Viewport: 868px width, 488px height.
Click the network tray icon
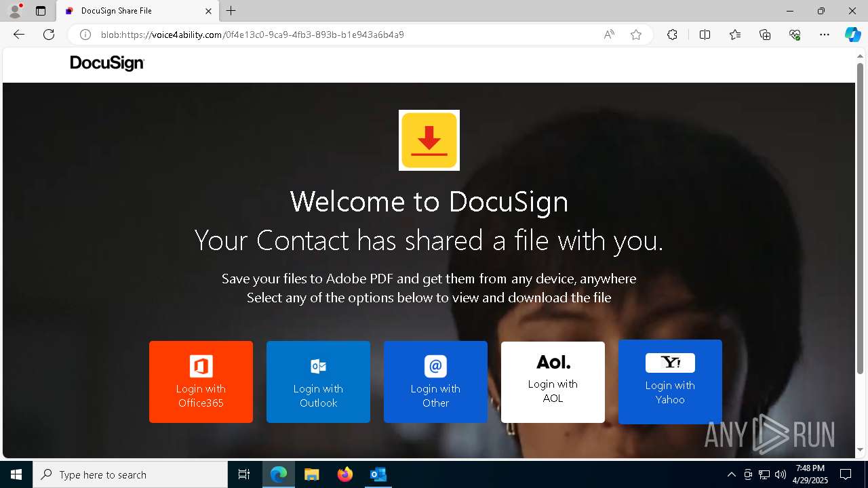pos(764,474)
